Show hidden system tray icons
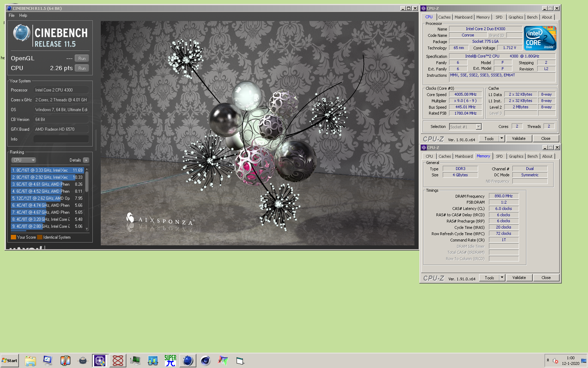588x368 pixels. [548, 360]
